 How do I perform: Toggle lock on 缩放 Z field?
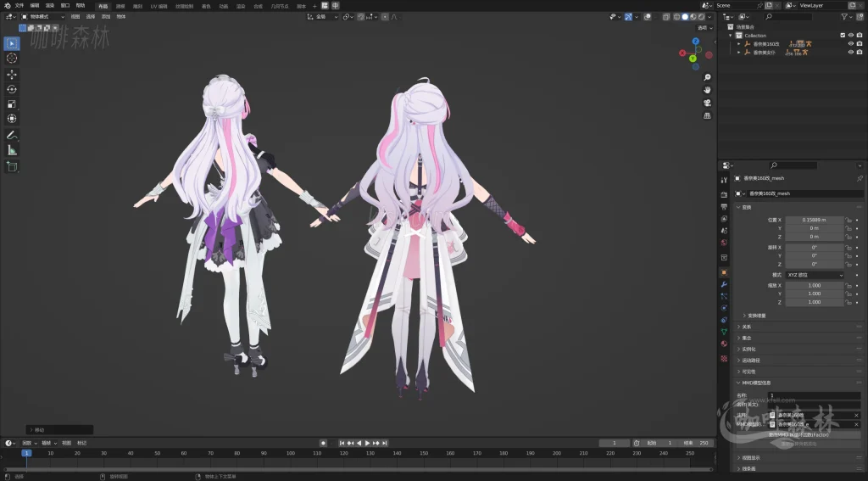click(848, 302)
